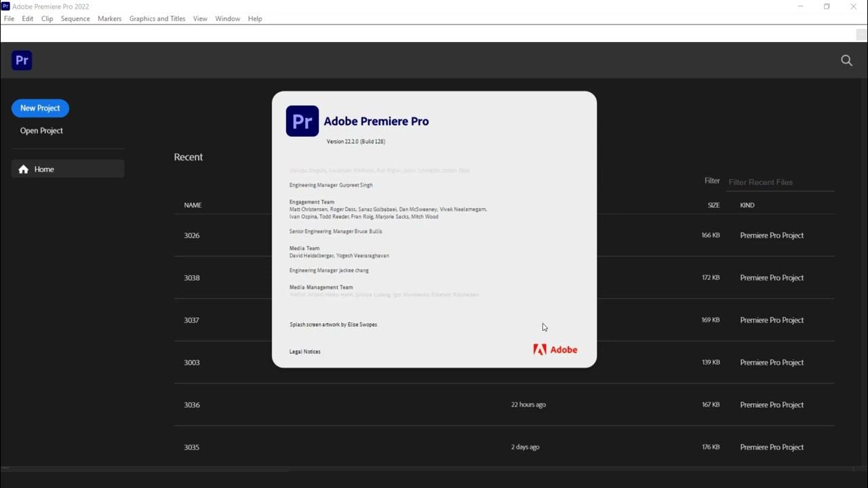The width and height of the screenshot is (868, 488).
Task: Click the Premiere Pro title bar icon
Action: pos(5,6)
